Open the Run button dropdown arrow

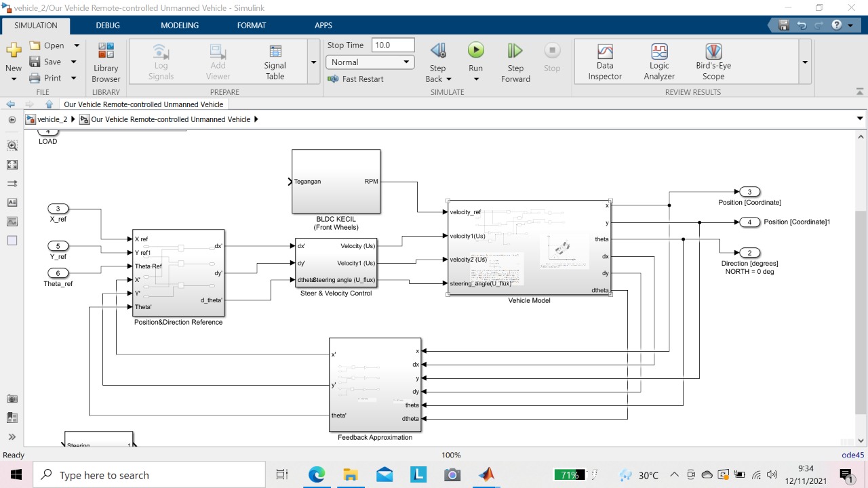click(x=476, y=79)
